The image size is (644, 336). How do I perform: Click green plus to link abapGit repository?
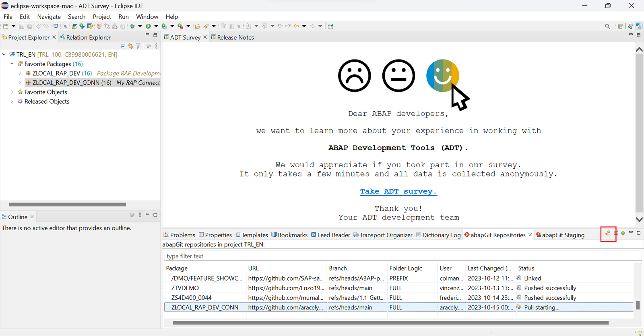(623, 233)
